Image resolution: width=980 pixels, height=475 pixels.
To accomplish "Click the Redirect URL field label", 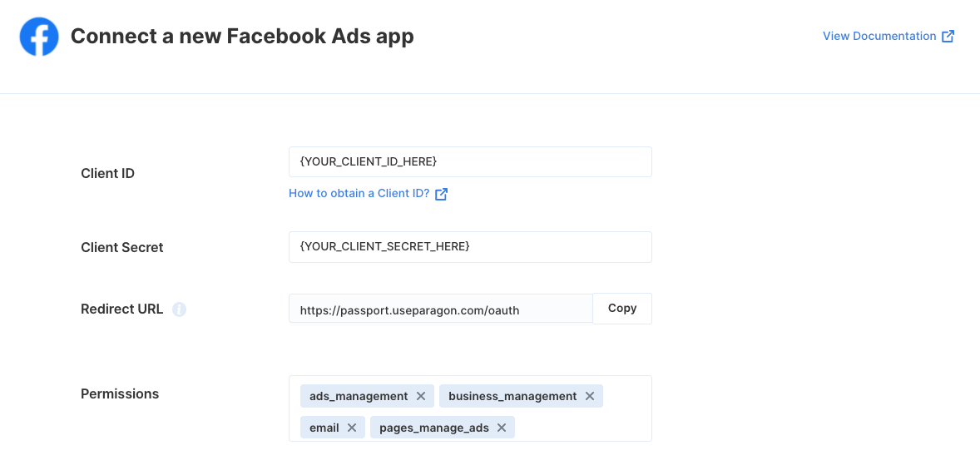I will click(x=121, y=309).
